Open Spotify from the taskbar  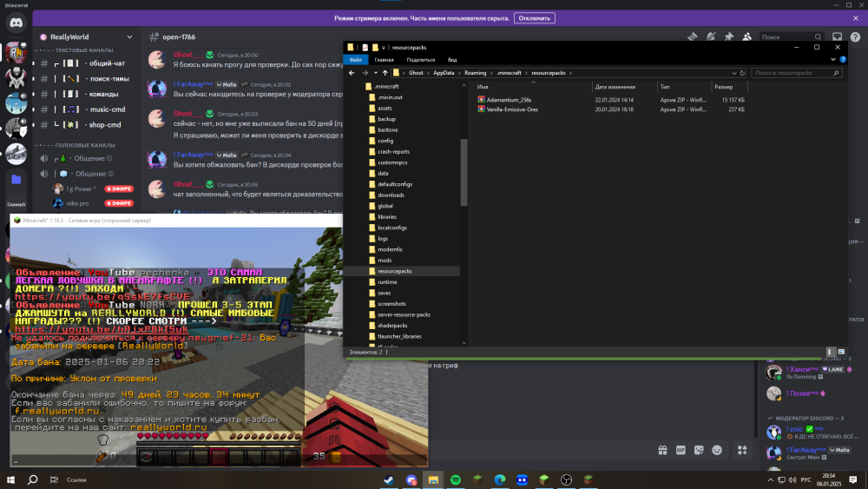point(456,479)
